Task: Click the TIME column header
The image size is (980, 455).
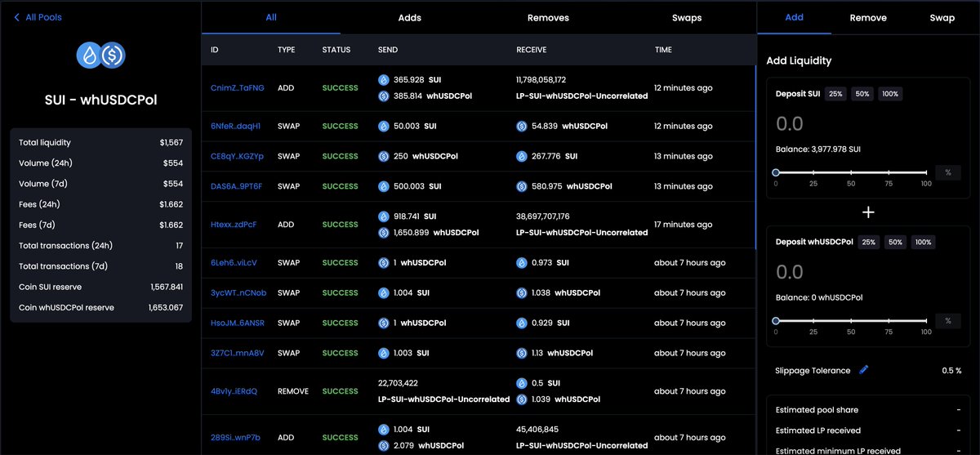Action: [663, 50]
